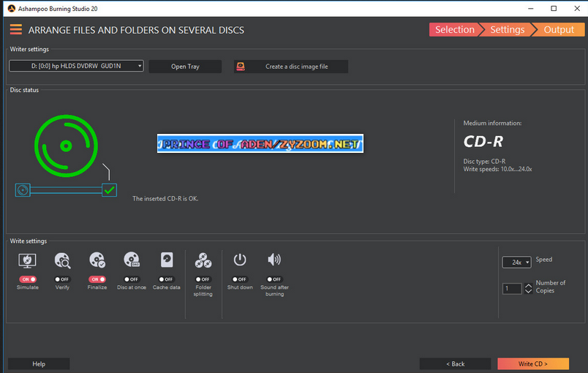Click the Simulate monitor icon
588x373 pixels.
pos(27,260)
